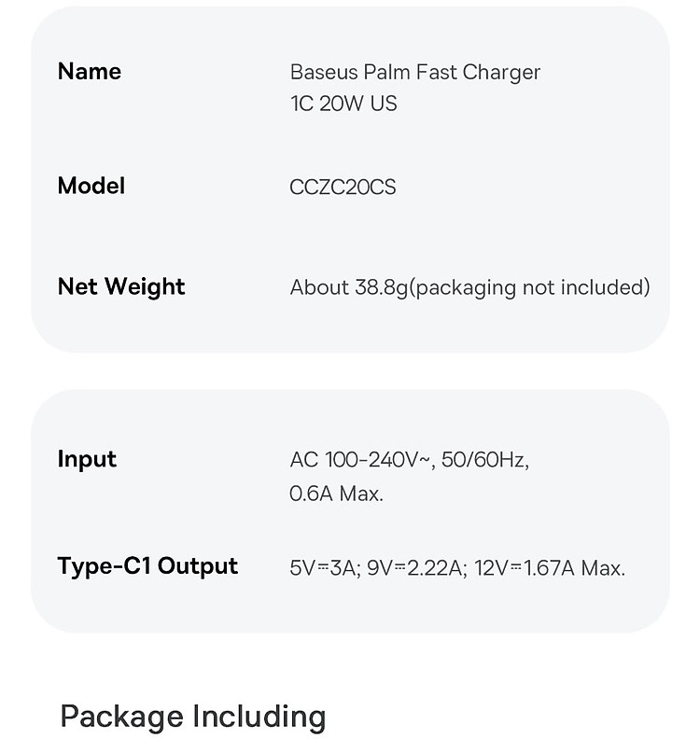Screen dimensions: 700x752
Task: Click the Net Weight label
Action: 121,286
